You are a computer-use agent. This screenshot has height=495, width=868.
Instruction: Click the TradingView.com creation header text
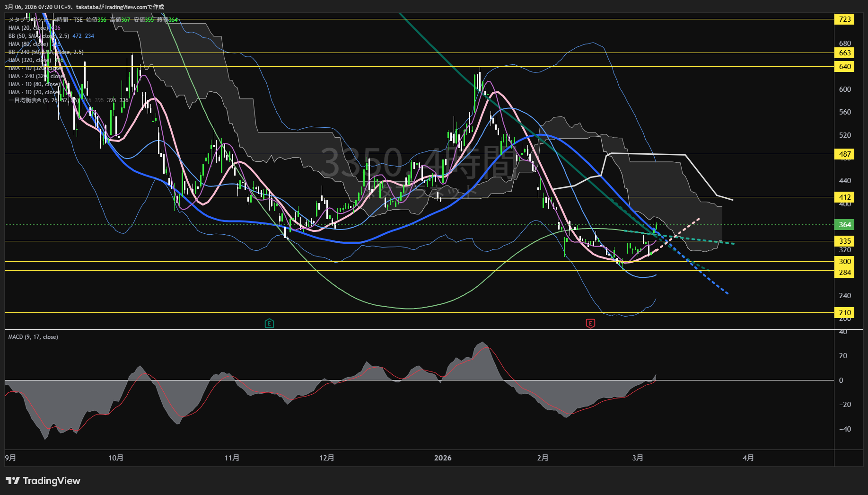click(85, 7)
